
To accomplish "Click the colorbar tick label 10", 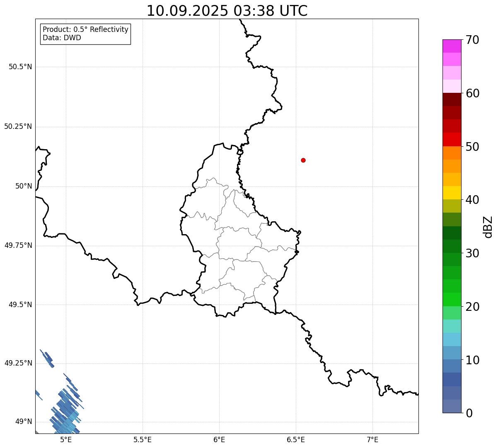I will tap(472, 360).
